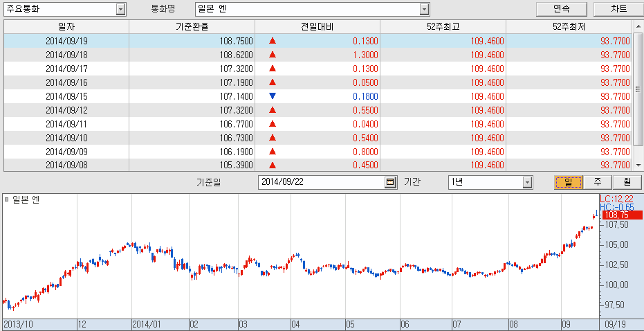Viewport: 644px width, 331px height.
Task: Click the 1.3000 change value
Action: coord(365,55)
